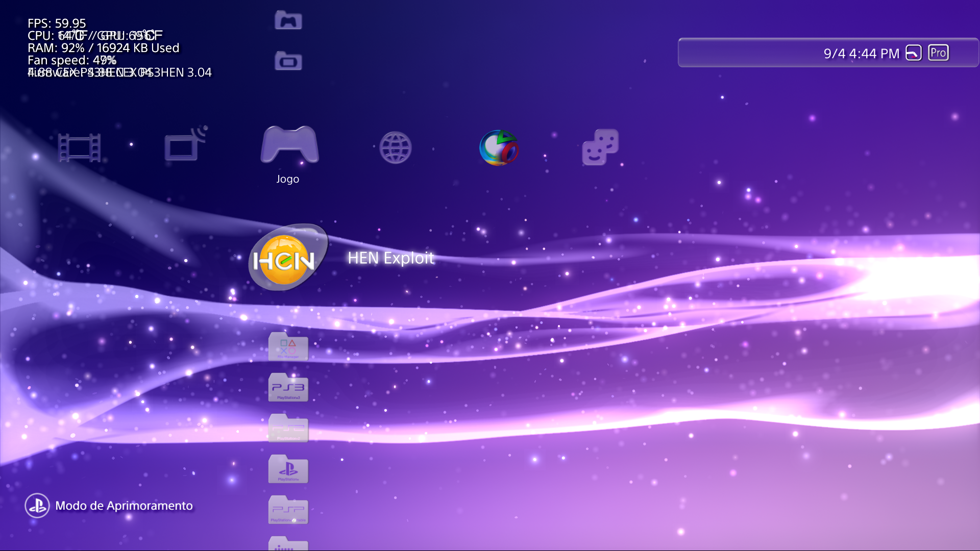Select the TV category icon
The image size is (980, 551).
185,147
